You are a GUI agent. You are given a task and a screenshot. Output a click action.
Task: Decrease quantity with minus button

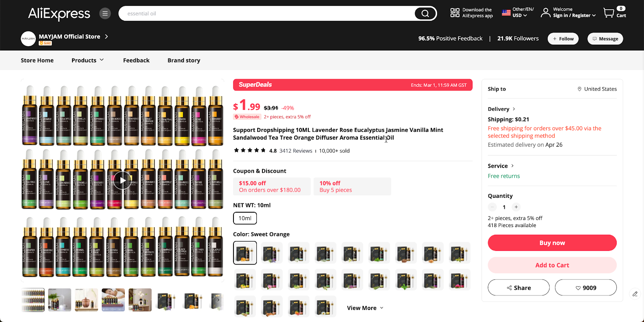[492, 207]
